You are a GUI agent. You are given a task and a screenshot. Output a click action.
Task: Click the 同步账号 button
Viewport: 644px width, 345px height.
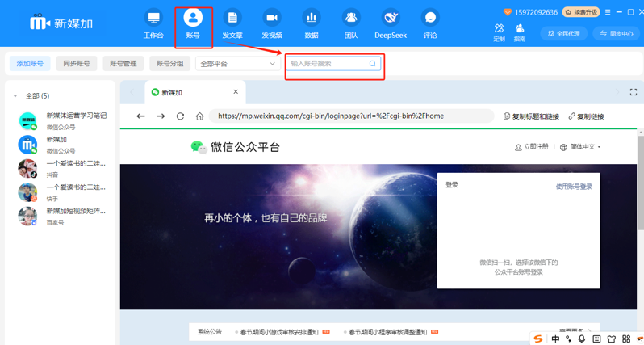pyautogui.click(x=77, y=64)
